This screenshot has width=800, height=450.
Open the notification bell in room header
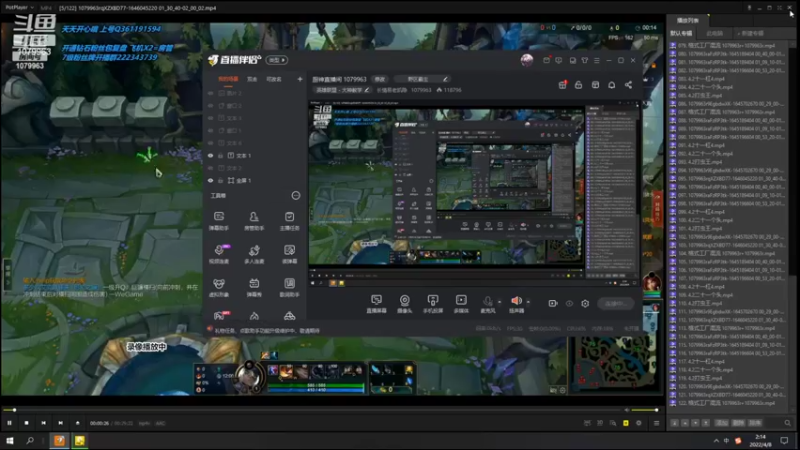point(612,85)
